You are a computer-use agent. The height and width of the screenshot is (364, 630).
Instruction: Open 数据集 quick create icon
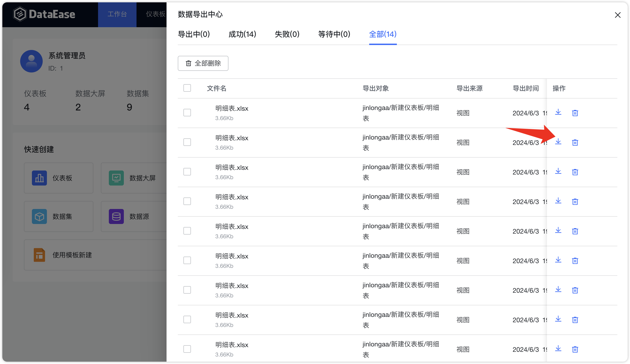(x=39, y=216)
